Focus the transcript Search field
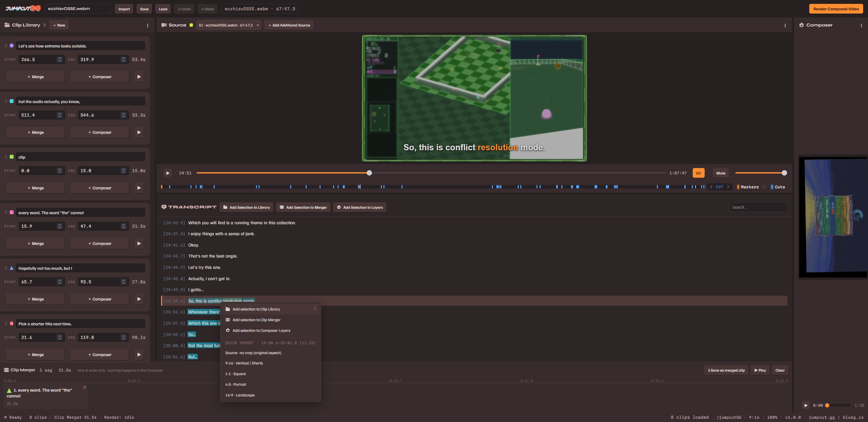Image resolution: width=868 pixels, height=422 pixels. 758,207
